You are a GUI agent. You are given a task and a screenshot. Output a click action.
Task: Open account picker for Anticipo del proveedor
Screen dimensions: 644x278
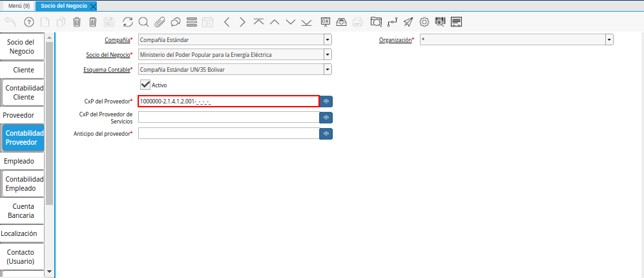click(326, 134)
